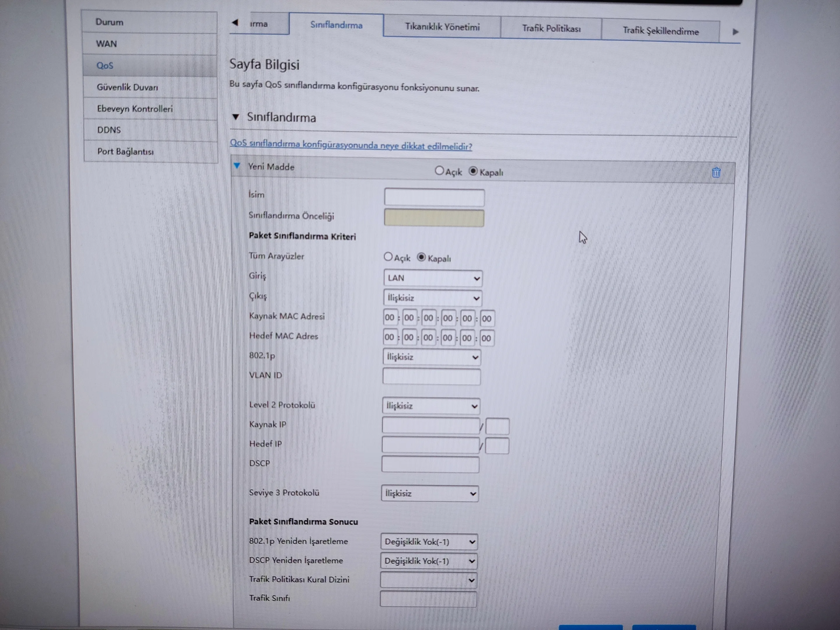Open the Level 2 Protokolü dropdown
This screenshot has height=630, width=840.
click(431, 406)
